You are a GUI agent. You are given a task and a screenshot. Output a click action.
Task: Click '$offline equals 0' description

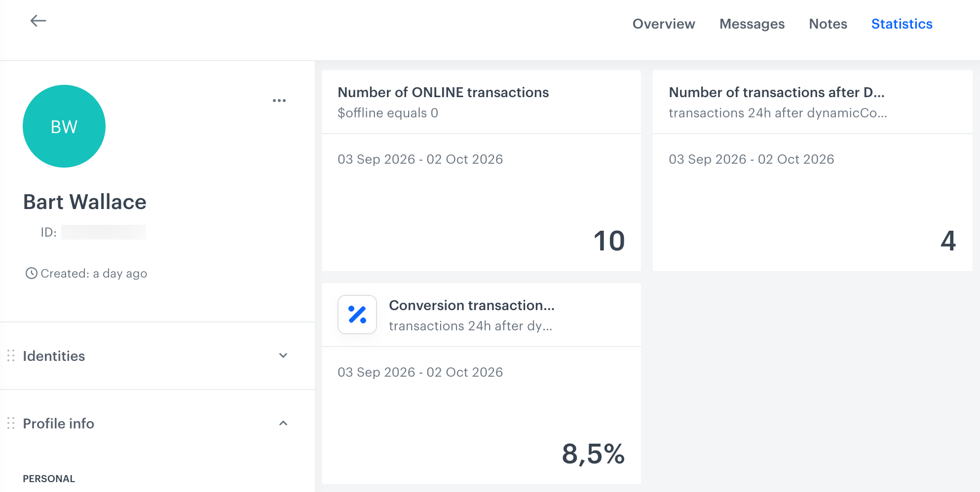coord(388,113)
